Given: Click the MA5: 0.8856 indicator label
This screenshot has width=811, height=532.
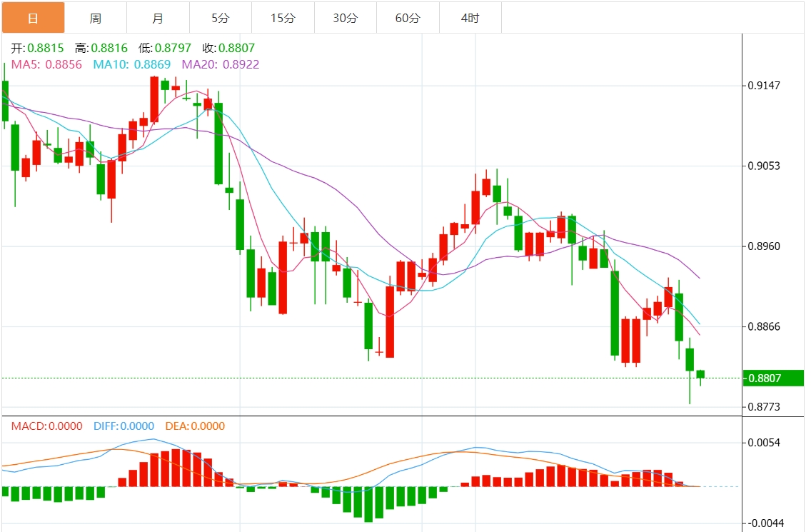Looking at the screenshot, I should click(x=46, y=65).
